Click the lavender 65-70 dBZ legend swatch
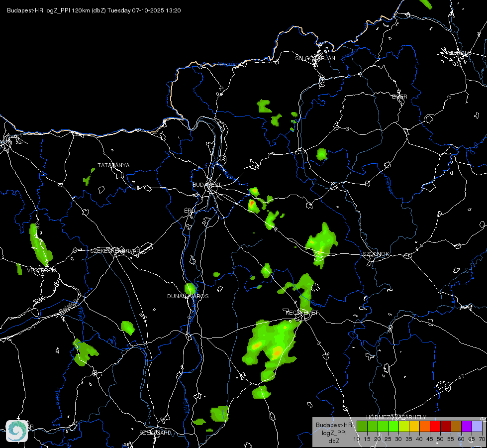The image size is (487, 448). coord(477,427)
